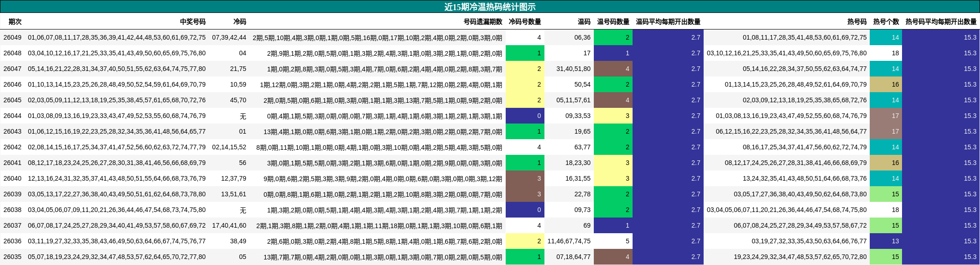
Task: Click the 冷码 column header
Action: pos(239,22)
